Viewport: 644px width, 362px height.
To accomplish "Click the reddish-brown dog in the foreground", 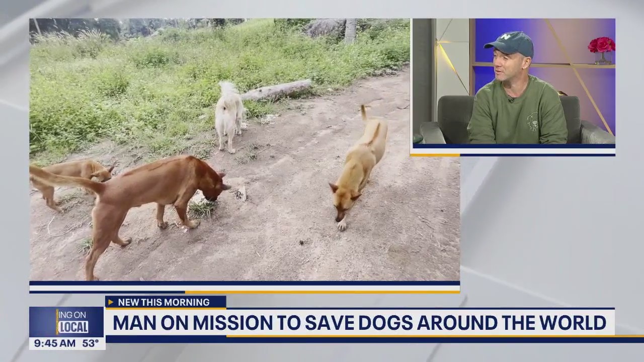I will coord(130,204).
